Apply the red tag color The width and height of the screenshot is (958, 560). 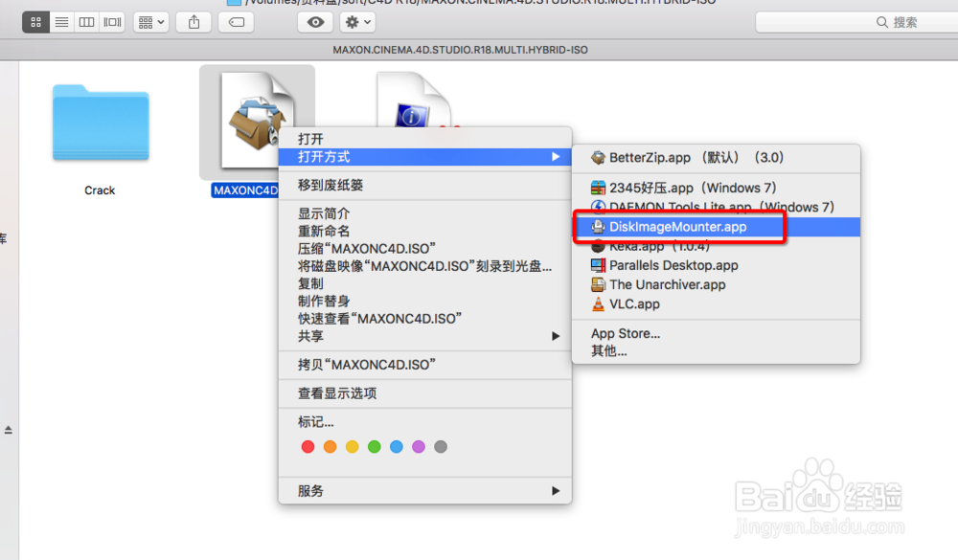308,447
